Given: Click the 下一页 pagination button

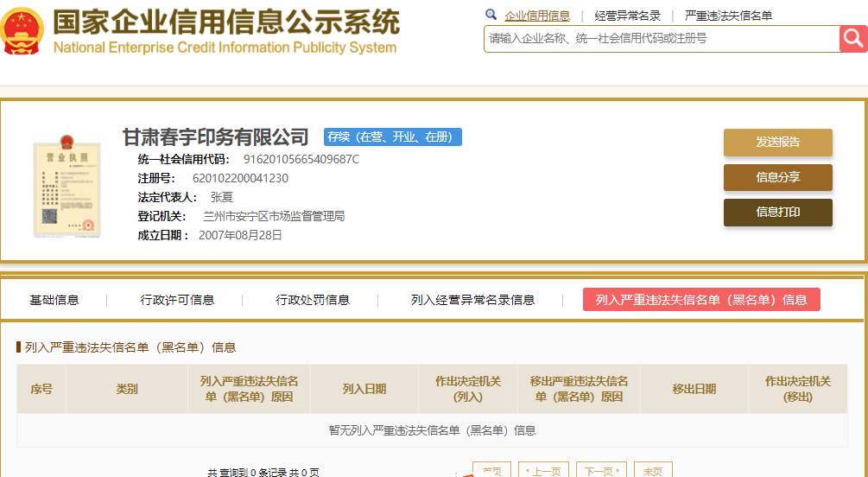Looking at the screenshot, I should click(x=601, y=470).
